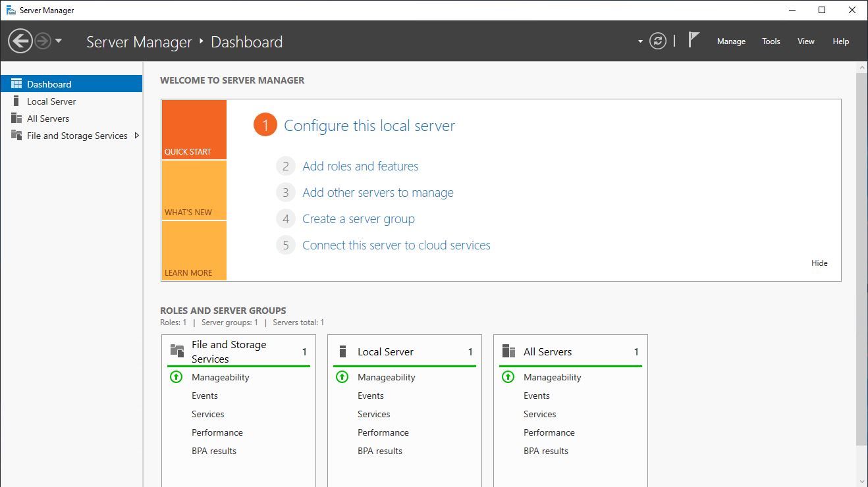Open Events in File and Storage Services tile
This screenshot has height=487, width=868.
(205, 396)
